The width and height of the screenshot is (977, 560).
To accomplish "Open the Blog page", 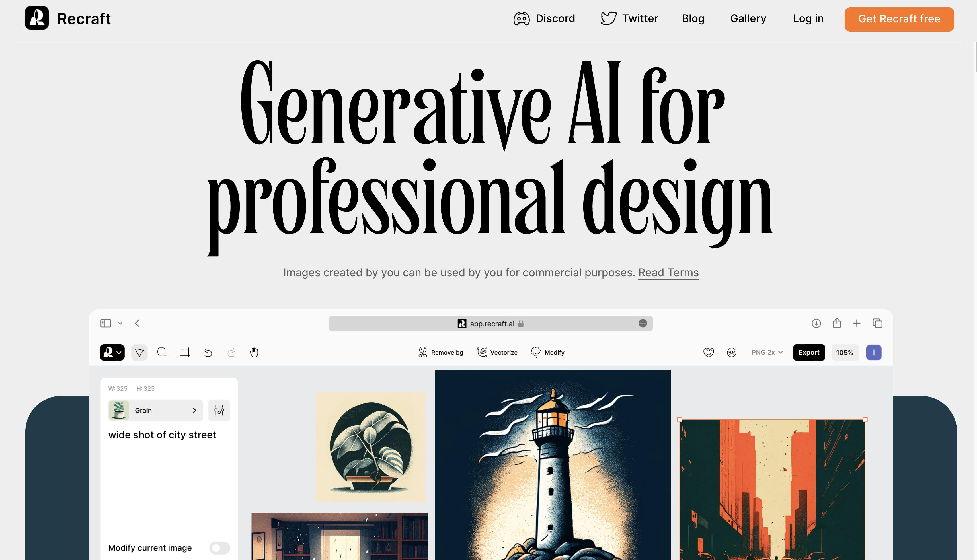I will pyautogui.click(x=693, y=18).
